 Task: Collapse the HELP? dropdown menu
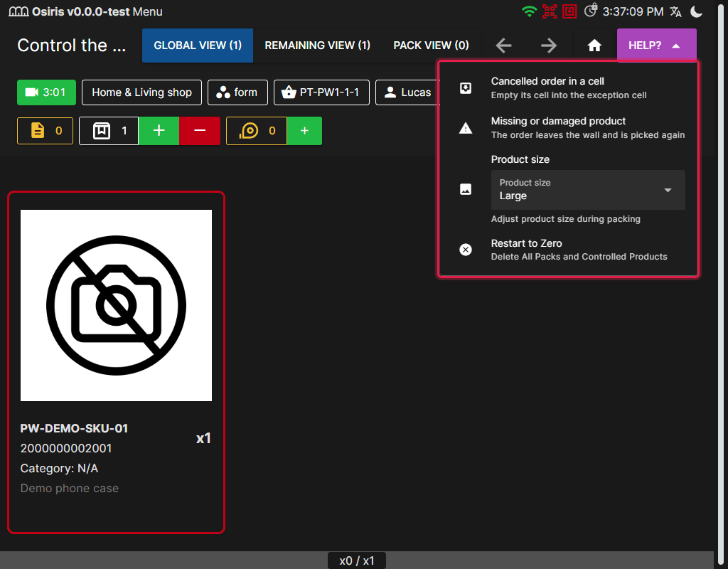coord(656,46)
